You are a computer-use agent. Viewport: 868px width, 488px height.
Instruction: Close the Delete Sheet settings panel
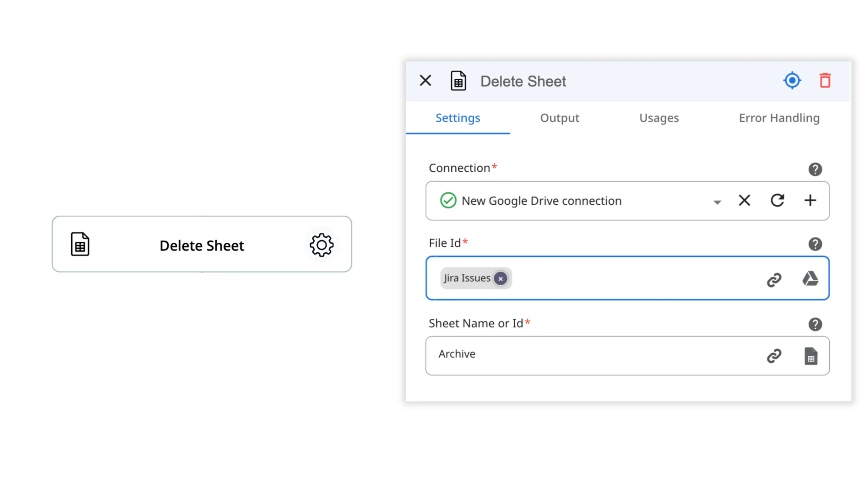click(x=425, y=81)
